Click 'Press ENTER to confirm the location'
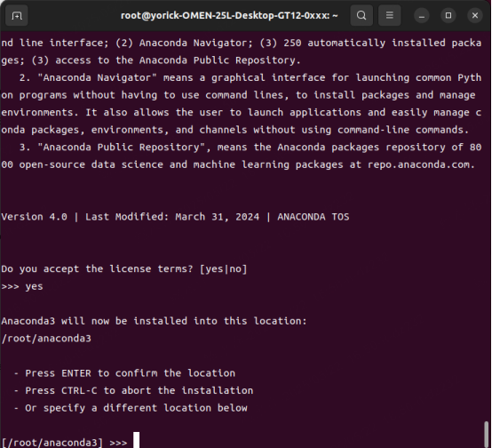Viewport: 492px width, 448px height. [130, 373]
